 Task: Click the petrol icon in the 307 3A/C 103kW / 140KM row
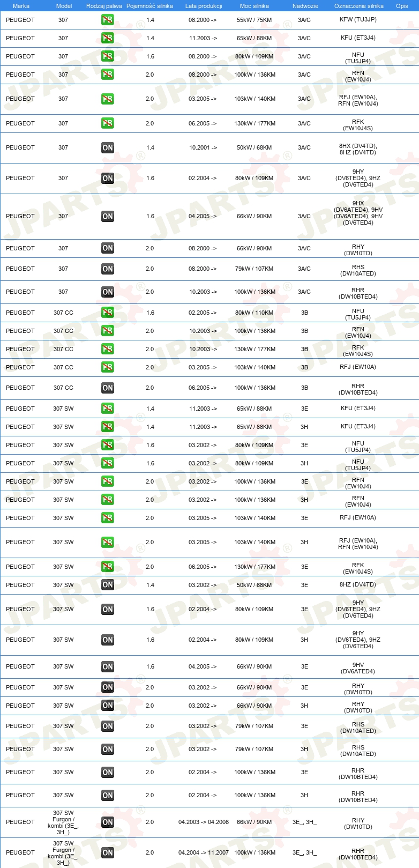(x=108, y=99)
